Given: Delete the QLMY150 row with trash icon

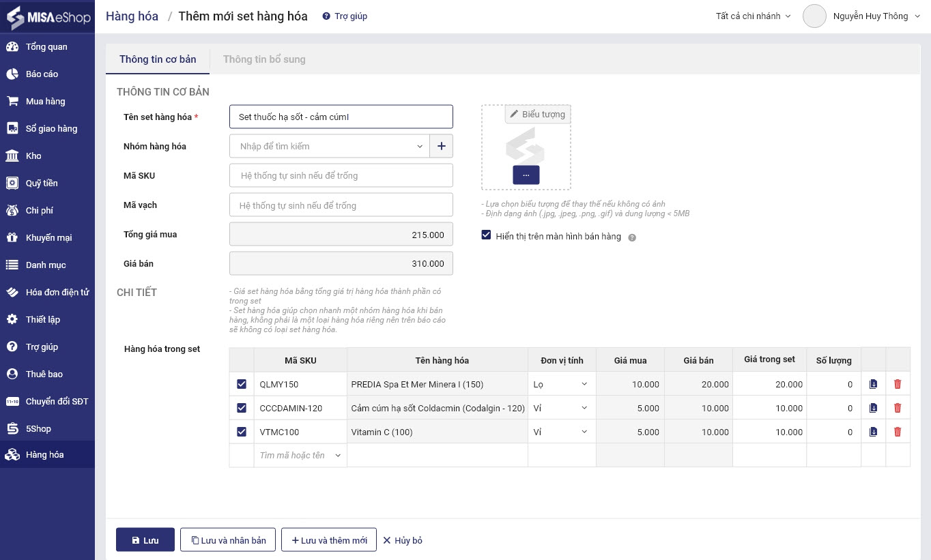Looking at the screenshot, I should coord(897,384).
